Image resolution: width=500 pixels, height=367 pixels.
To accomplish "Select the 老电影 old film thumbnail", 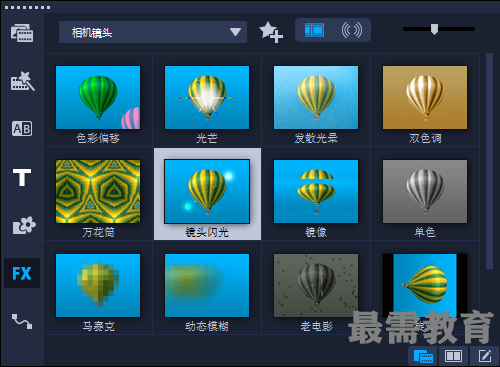I will click(316, 285).
